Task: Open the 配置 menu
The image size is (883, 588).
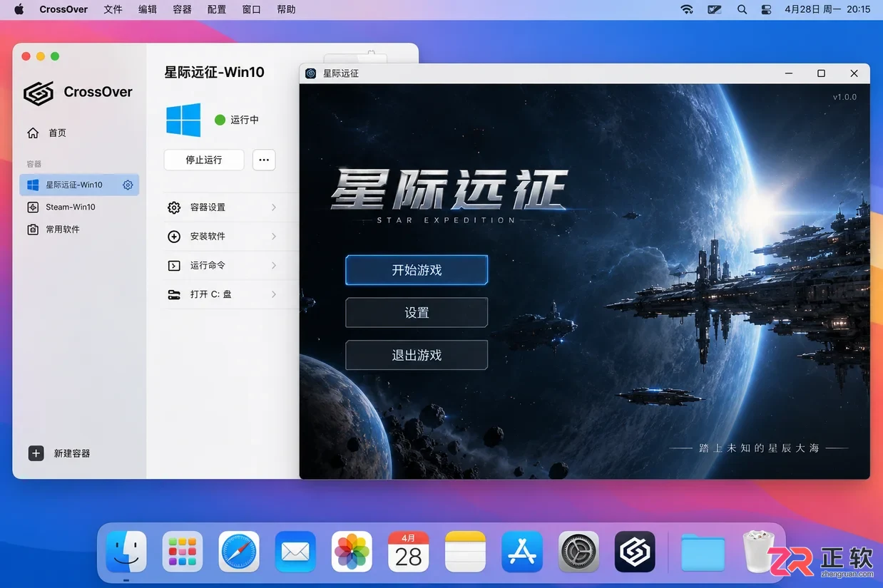Action: point(217,9)
